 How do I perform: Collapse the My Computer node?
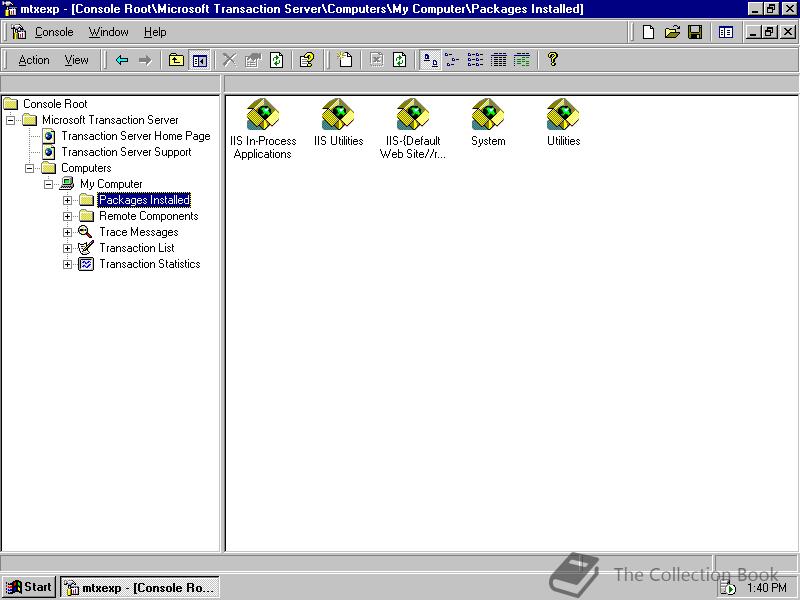(48, 184)
